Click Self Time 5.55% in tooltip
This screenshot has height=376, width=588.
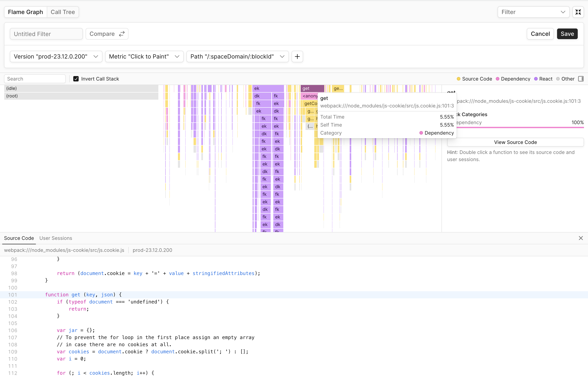click(x=387, y=125)
